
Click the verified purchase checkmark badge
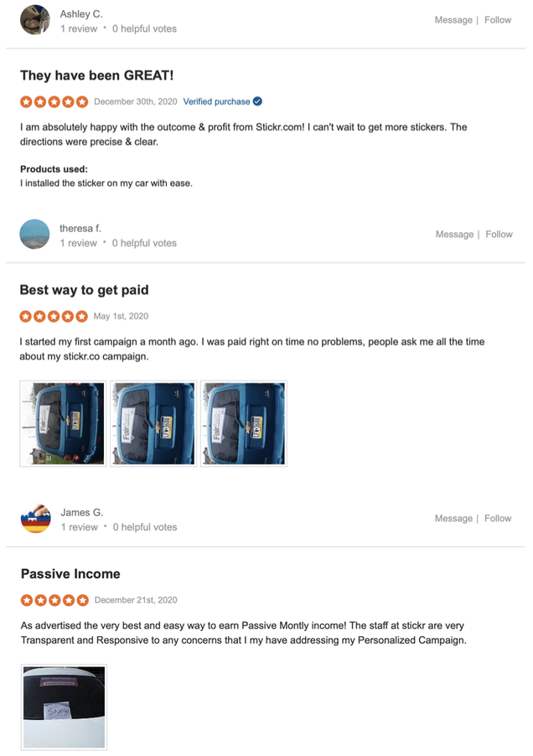257,101
